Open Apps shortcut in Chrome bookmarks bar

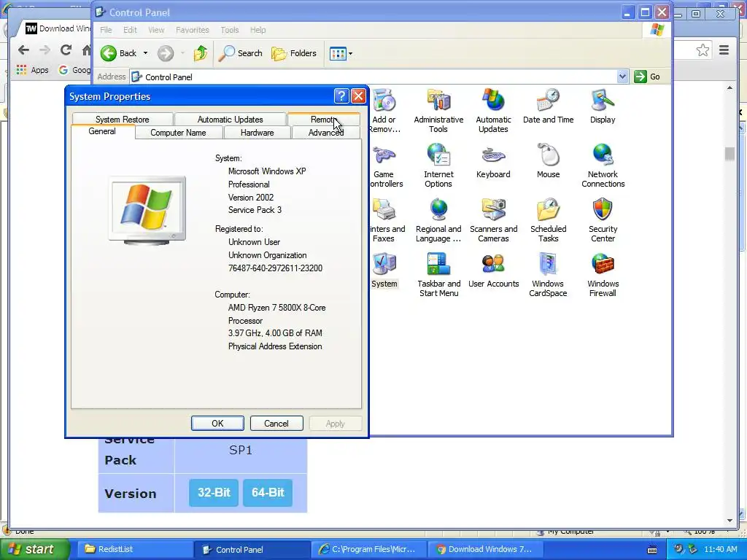[x=32, y=70]
